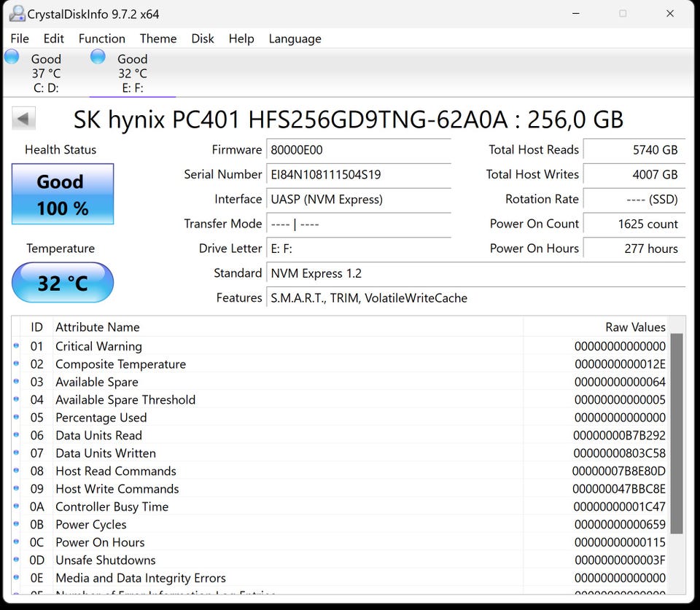This screenshot has height=610, width=700.
Task: Click the 32 °C temperature button
Action: click(63, 283)
